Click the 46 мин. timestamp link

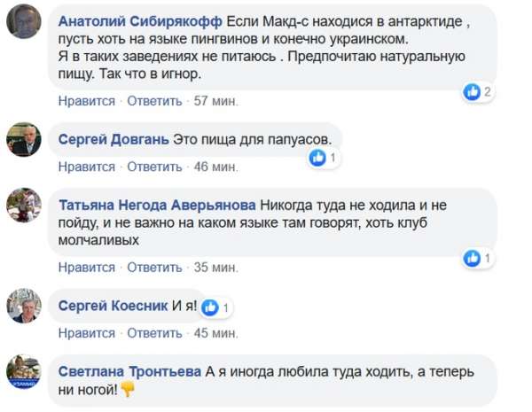pos(215,167)
